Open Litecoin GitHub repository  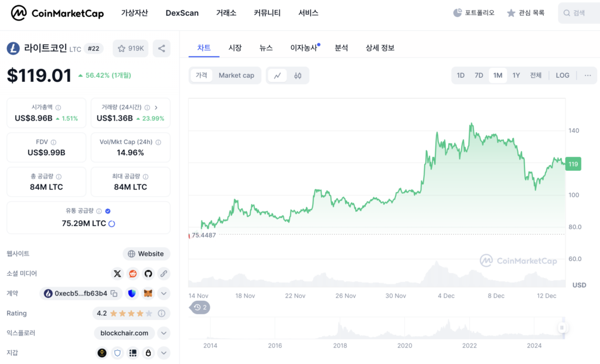[148, 274]
